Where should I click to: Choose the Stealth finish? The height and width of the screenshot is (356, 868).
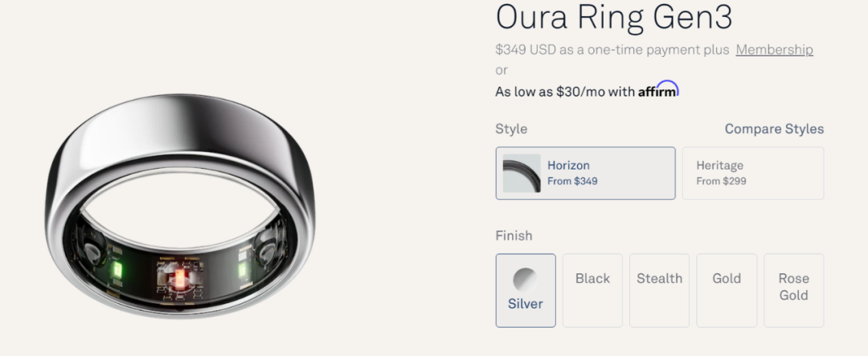659,279
